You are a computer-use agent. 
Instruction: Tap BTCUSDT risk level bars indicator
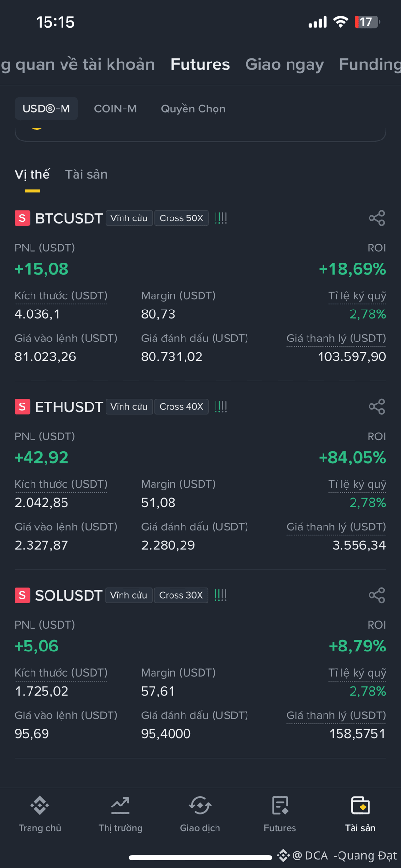click(x=220, y=218)
